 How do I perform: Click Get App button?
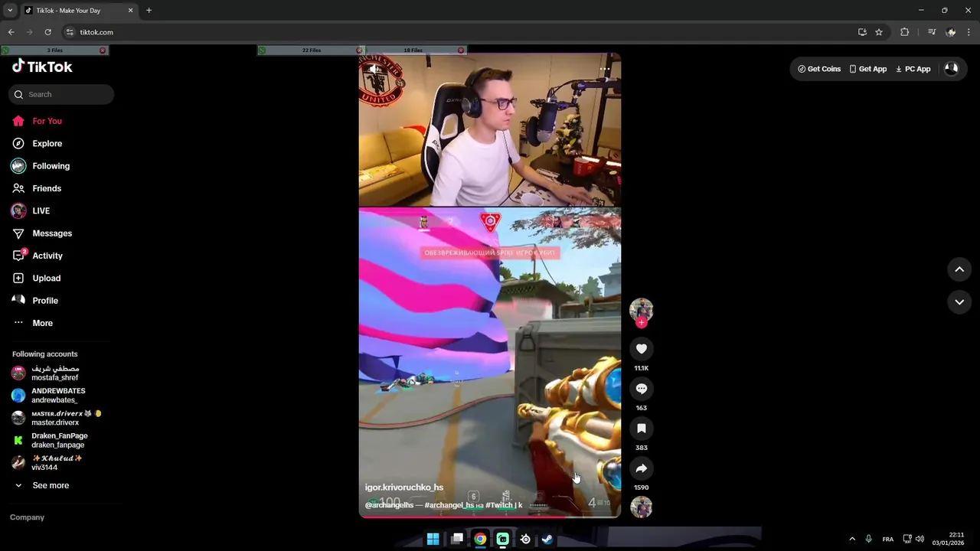[x=868, y=69]
